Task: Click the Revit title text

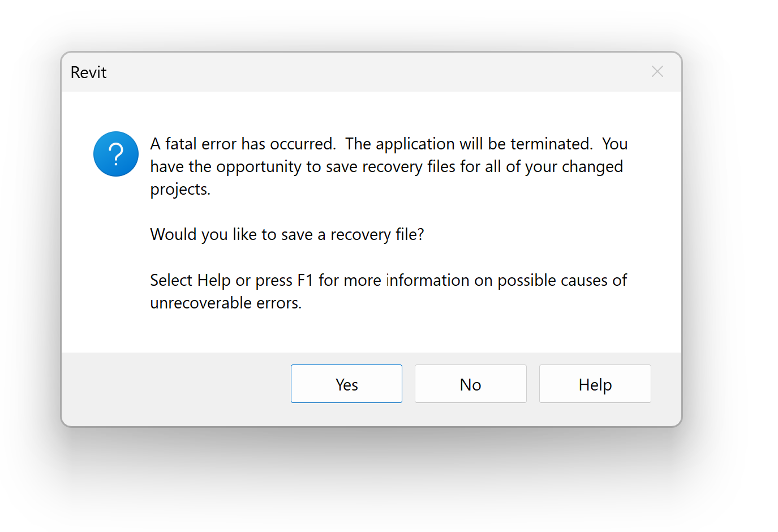Action: (89, 72)
